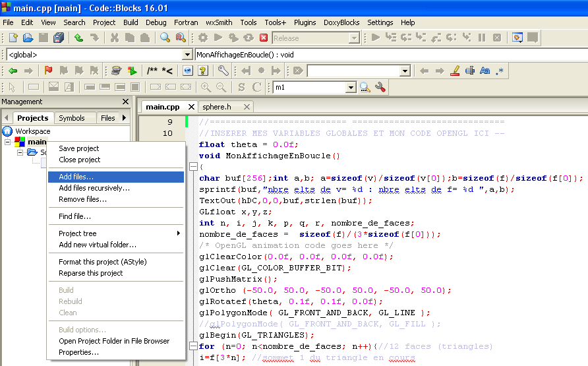
Task: Open a file with folder icon
Action: 28,38
